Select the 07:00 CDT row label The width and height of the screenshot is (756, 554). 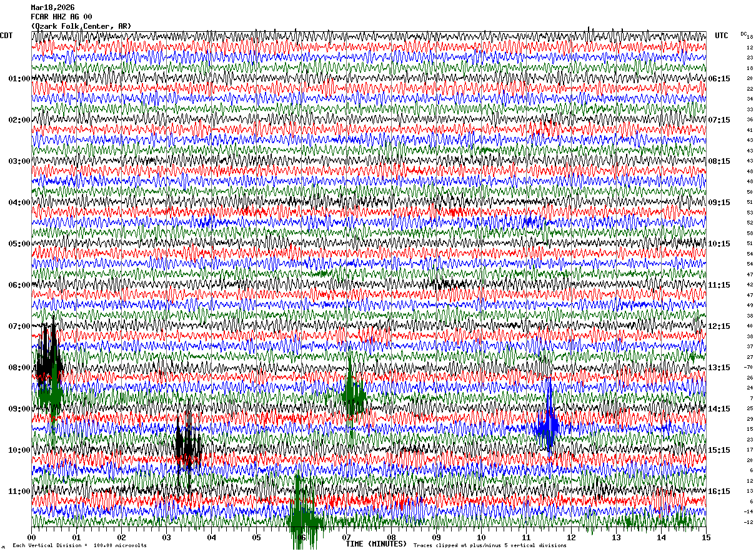pos(19,326)
